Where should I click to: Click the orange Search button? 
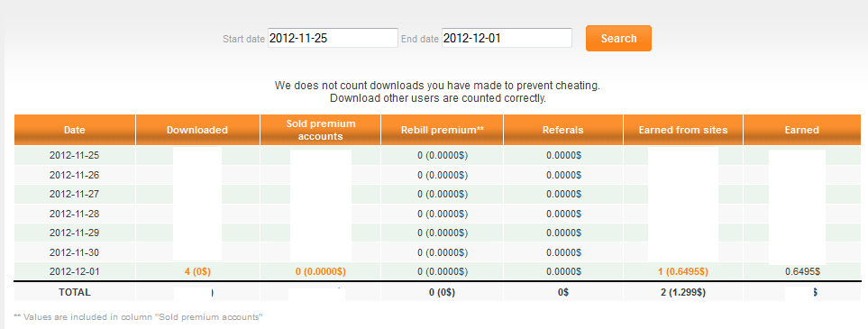pos(618,38)
